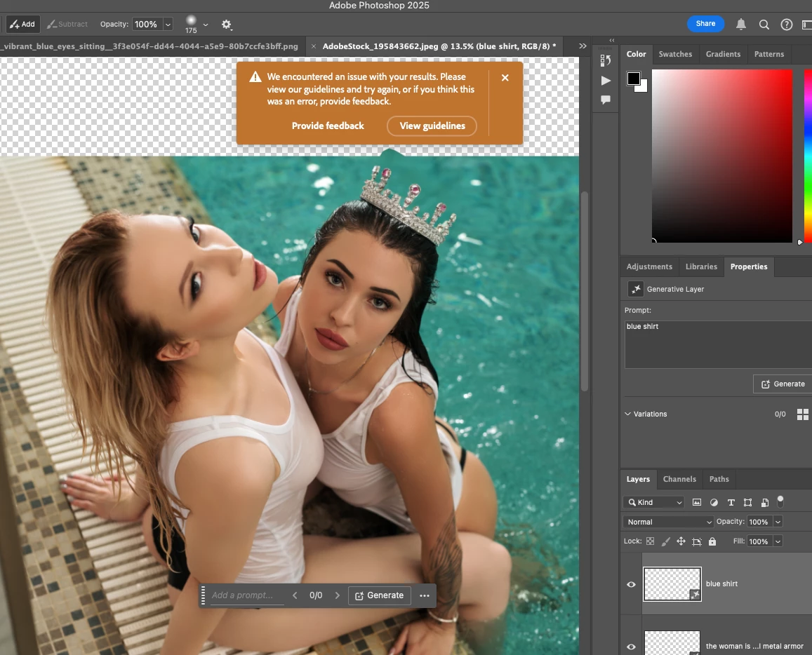Image resolution: width=812 pixels, height=655 pixels.
Task: Open the Comments panel icon
Action: [606, 100]
